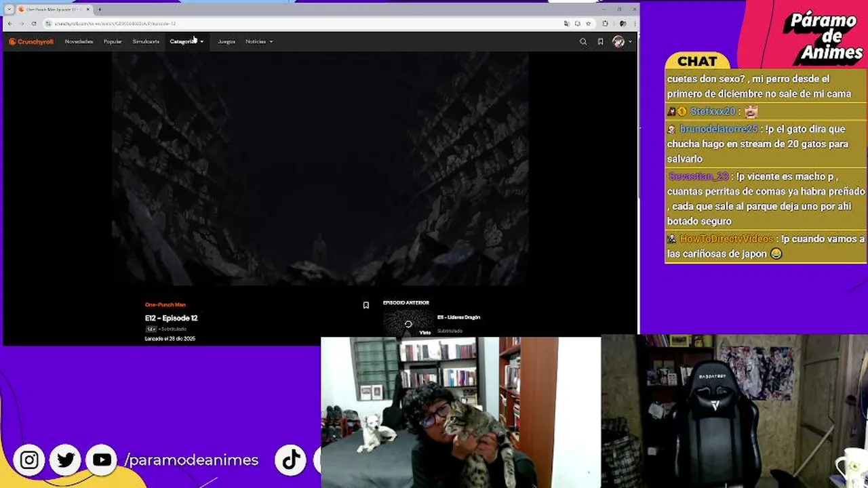Click the HowToDirectvVideos username in chat
This screenshot has height=488, width=868.
726,239
